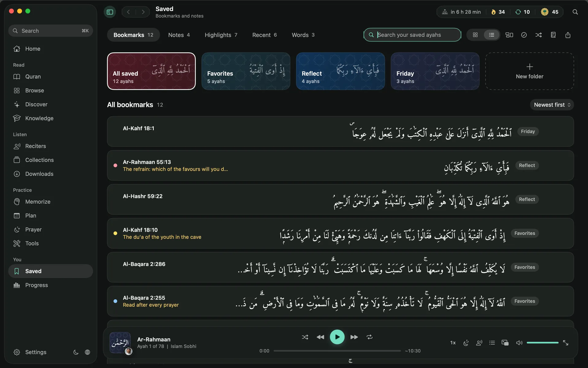The height and width of the screenshot is (368, 588).
Task: Toggle the sidebar panel icon
Action: tap(110, 12)
